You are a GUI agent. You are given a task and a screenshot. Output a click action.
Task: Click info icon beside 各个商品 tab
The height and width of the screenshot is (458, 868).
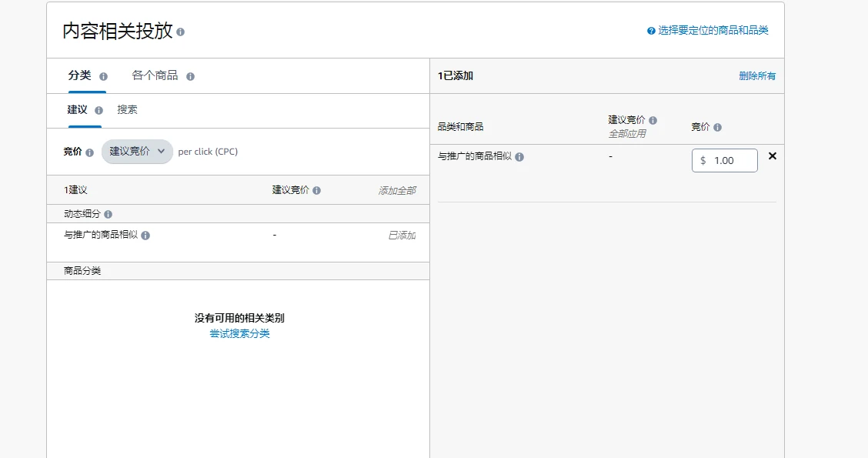(191, 76)
